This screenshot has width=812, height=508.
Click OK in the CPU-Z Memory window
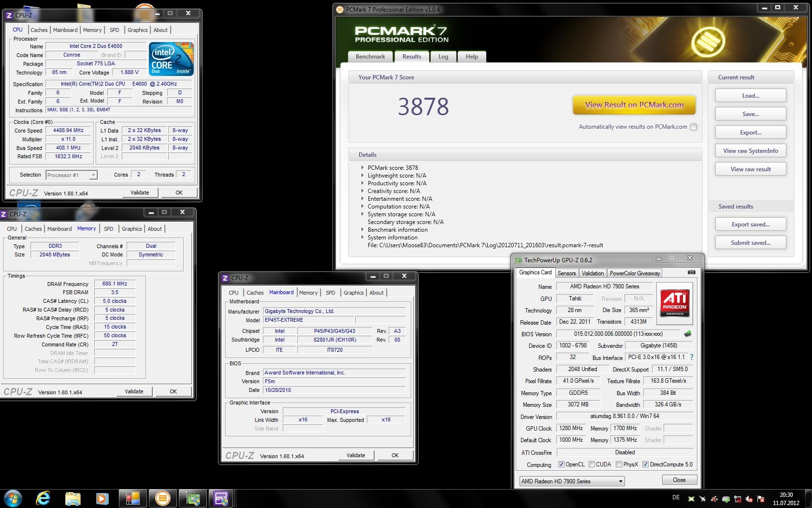(173, 391)
